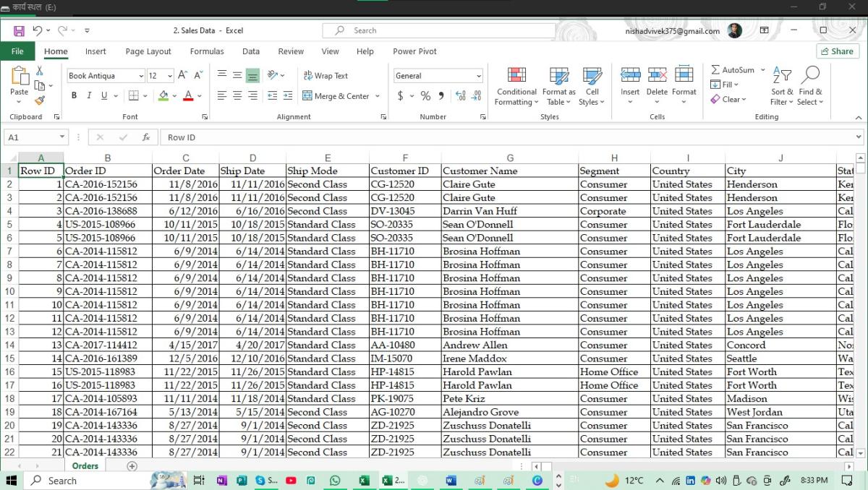Open Sort & Filter tool
The height and width of the screenshot is (490, 868).
782,86
